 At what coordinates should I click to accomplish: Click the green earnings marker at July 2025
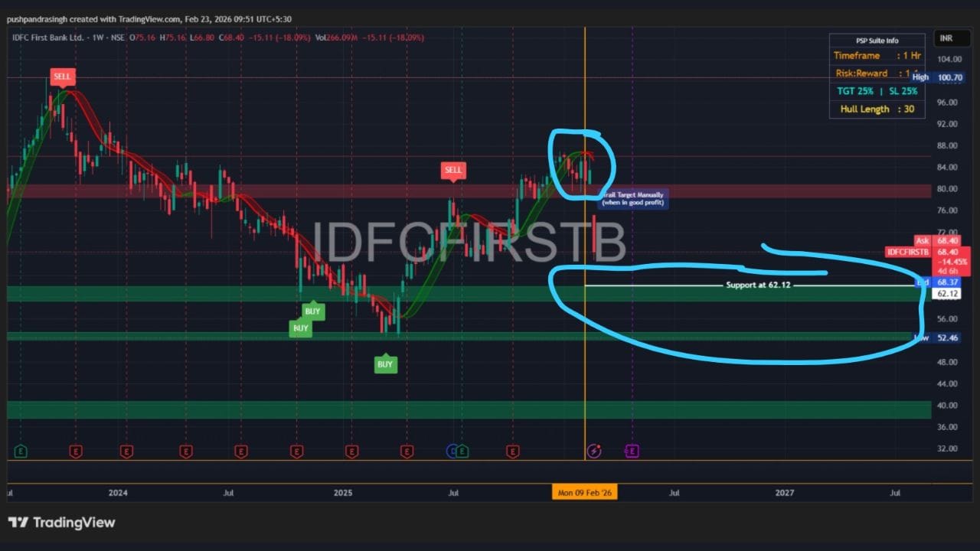462,452
